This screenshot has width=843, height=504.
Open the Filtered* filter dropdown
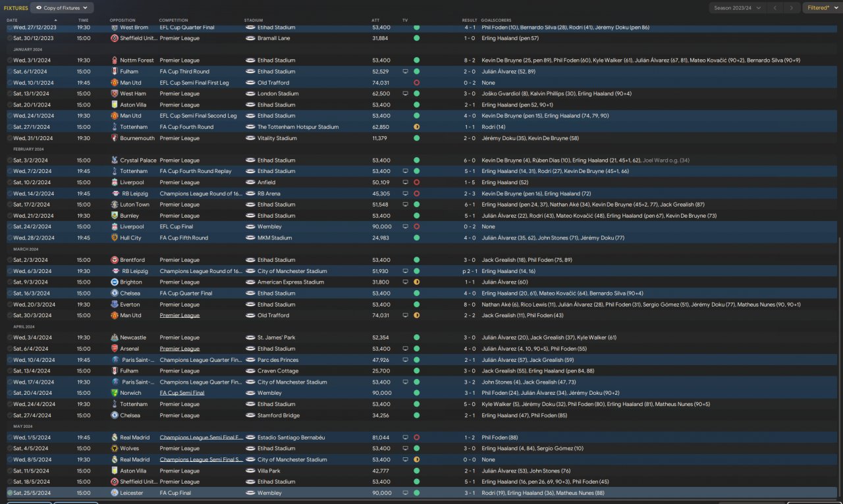[x=821, y=8]
